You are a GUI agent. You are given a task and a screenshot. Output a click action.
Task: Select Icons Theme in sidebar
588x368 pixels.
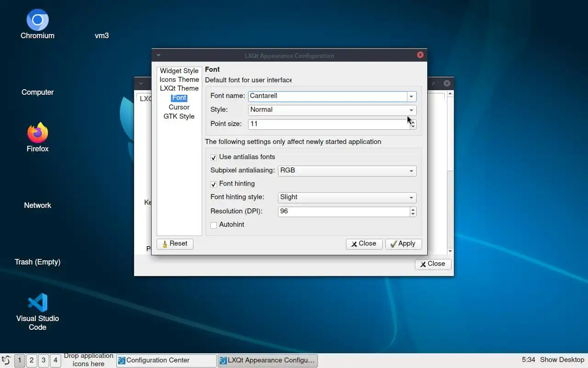point(179,80)
